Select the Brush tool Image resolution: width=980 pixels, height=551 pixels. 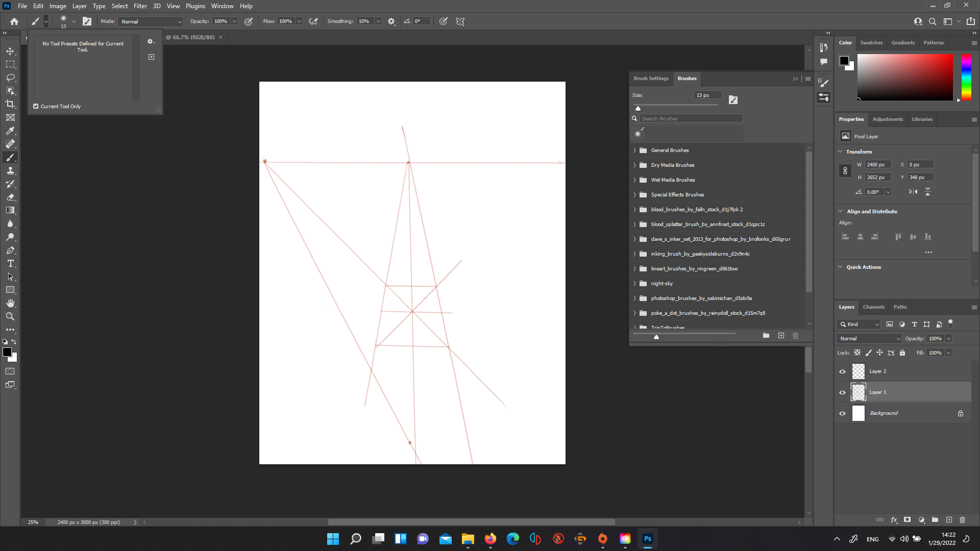pos(10,157)
